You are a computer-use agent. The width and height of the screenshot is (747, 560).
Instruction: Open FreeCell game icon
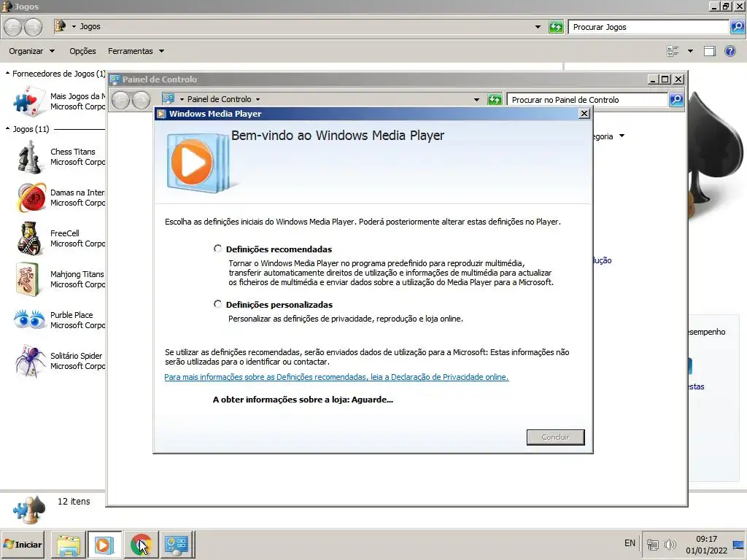pos(29,238)
